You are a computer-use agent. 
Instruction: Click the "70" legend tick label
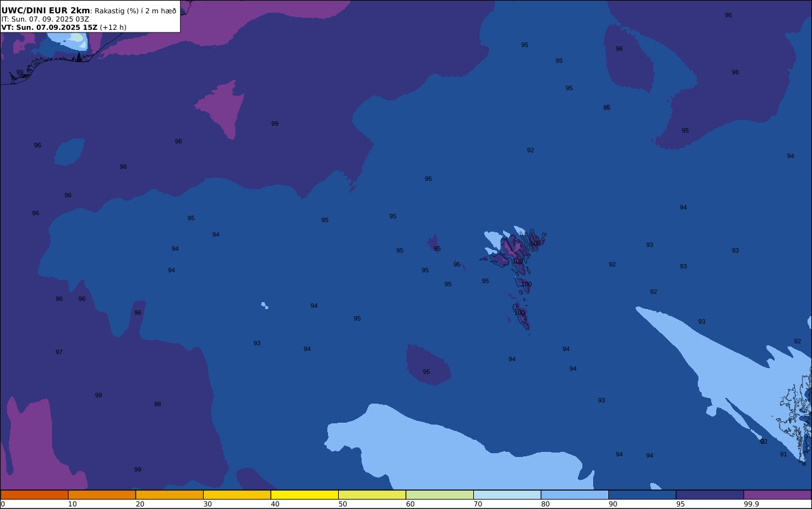(478, 504)
